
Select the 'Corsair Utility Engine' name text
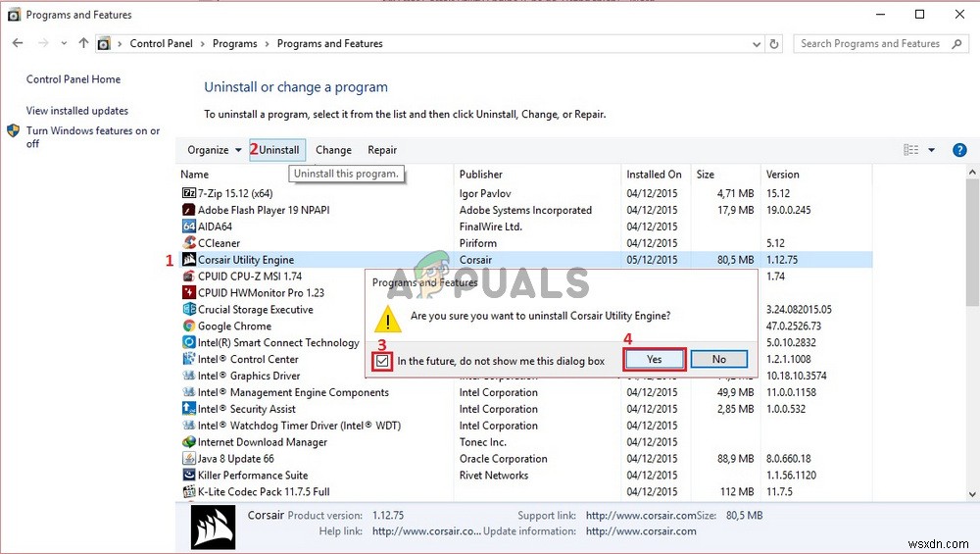[x=246, y=260]
